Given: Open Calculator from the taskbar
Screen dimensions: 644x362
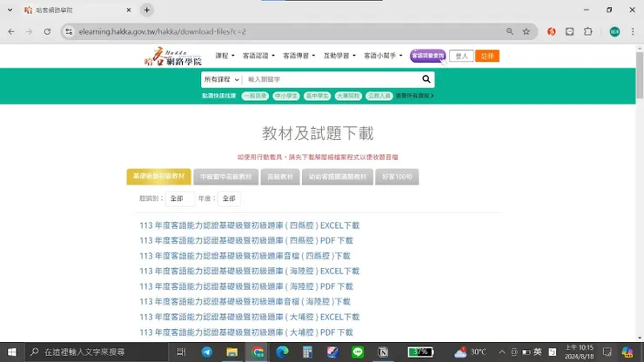Looking at the screenshot, I should (307, 352).
